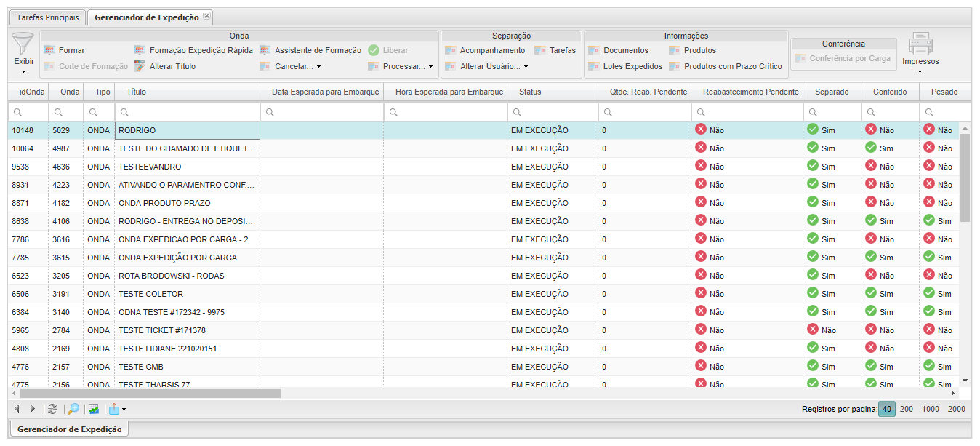Click the vertical scrollbar thumb

[x=965, y=178]
